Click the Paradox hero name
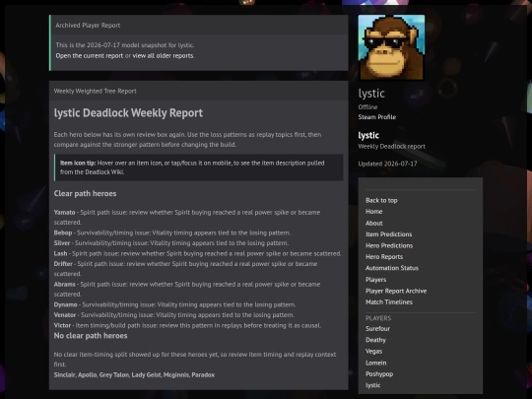Image resolution: width=532 pixels, height=399 pixels. [x=203, y=375]
